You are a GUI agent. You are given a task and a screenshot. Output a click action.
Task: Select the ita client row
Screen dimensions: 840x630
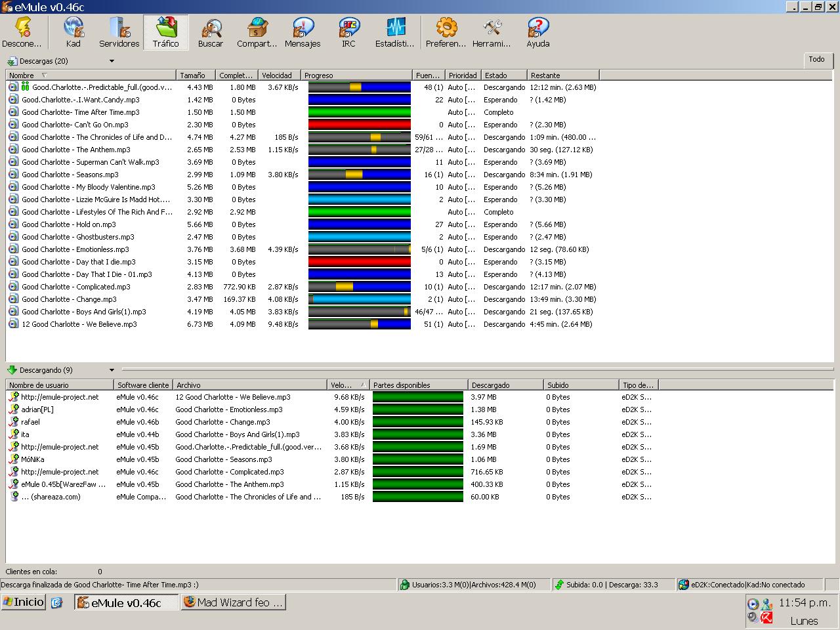click(331, 434)
